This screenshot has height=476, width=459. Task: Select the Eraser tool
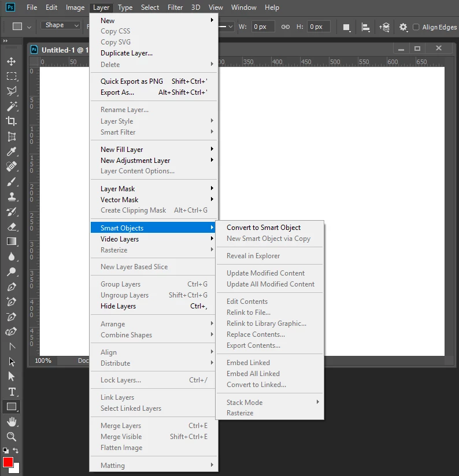coord(12,226)
